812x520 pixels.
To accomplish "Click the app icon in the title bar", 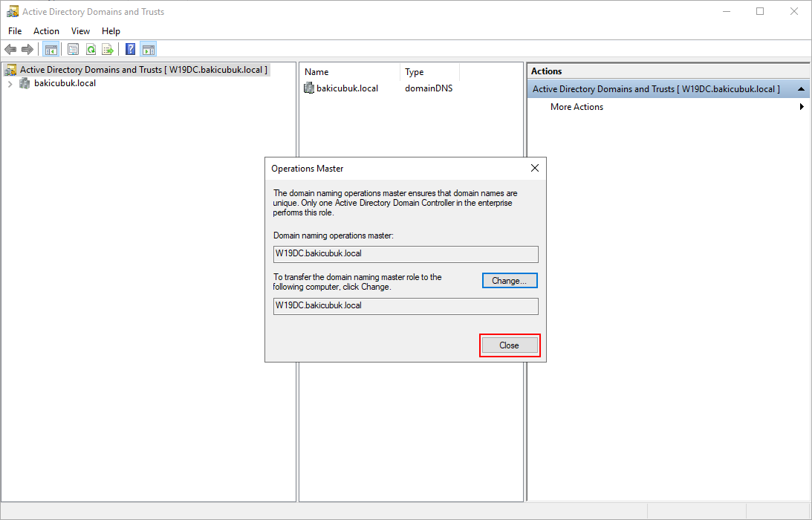I will click(x=13, y=11).
